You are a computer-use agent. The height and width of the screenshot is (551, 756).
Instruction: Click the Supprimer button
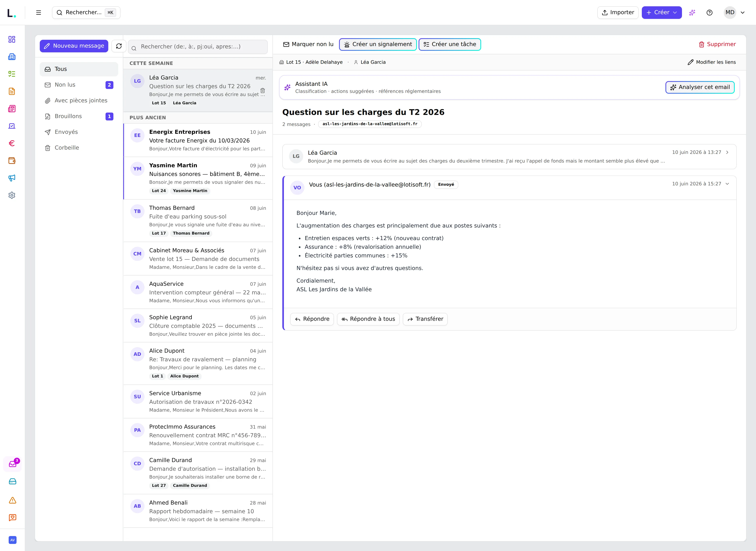717,44
